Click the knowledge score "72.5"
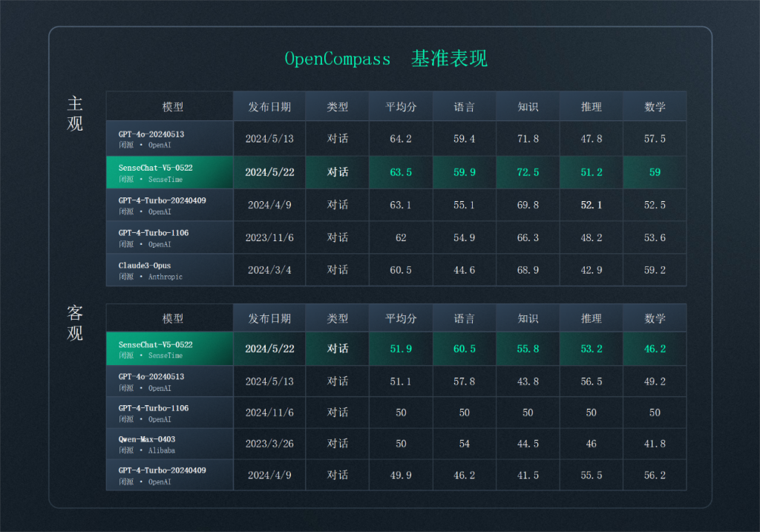 (x=528, y=172)
